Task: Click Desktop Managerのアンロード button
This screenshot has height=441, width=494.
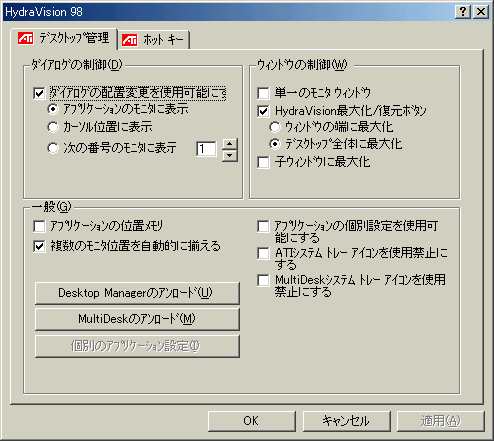Action: click(x=137, y=293)
